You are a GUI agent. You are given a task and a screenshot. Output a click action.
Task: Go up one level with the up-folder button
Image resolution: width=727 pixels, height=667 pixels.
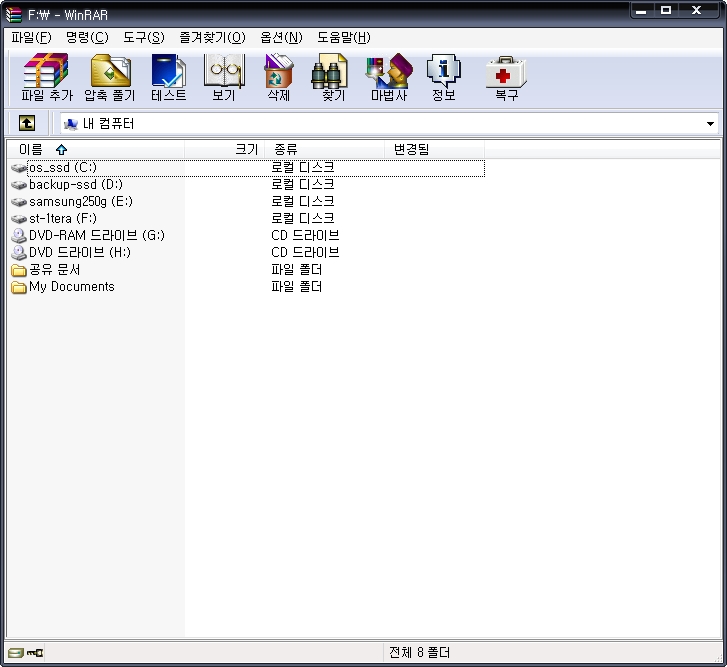(x=27, y=123)
